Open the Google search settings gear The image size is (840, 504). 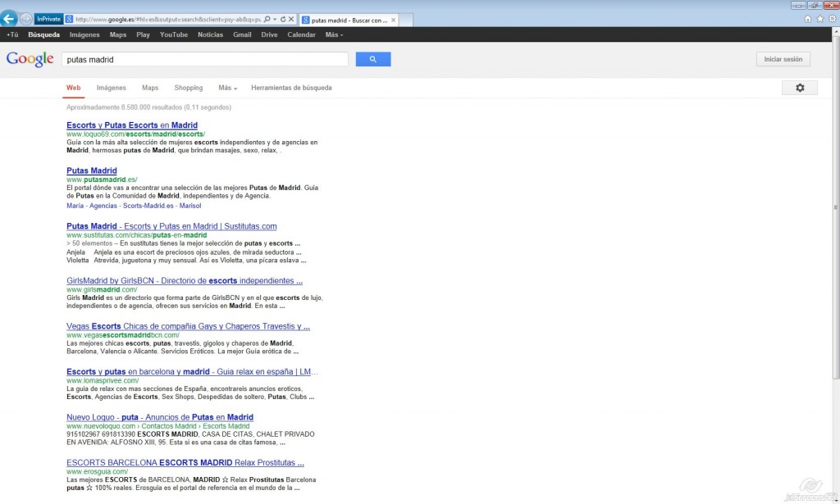pos(799,88)
